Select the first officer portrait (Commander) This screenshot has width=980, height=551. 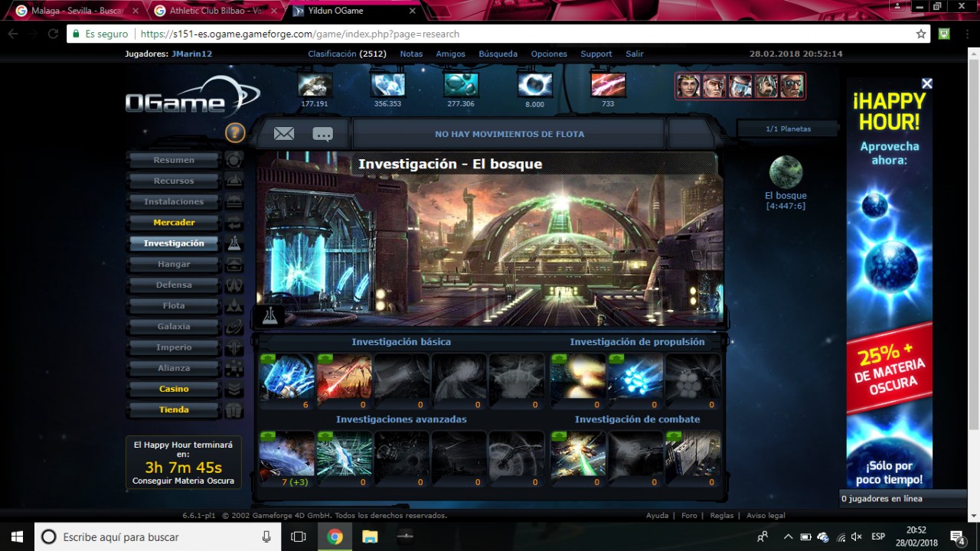pyautogui.click(x=688, y=86)
